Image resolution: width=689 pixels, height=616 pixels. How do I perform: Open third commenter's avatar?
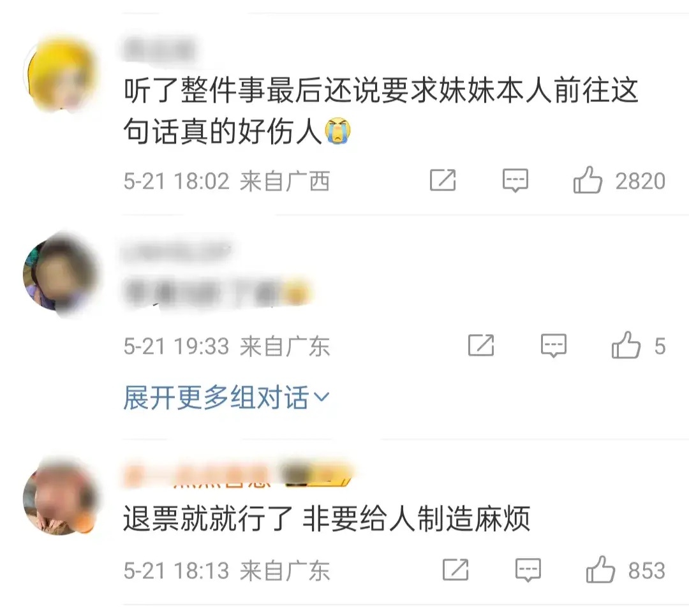coord(61,497)
